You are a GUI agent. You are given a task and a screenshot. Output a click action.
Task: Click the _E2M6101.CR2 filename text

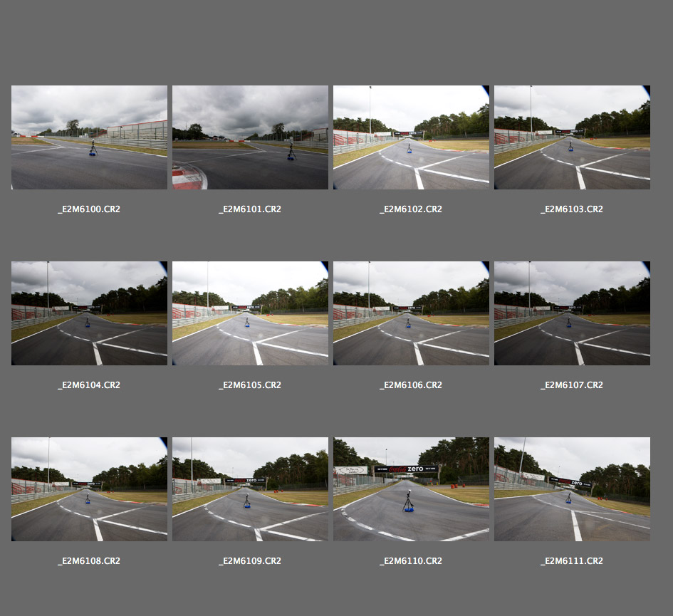click(250, 209)
